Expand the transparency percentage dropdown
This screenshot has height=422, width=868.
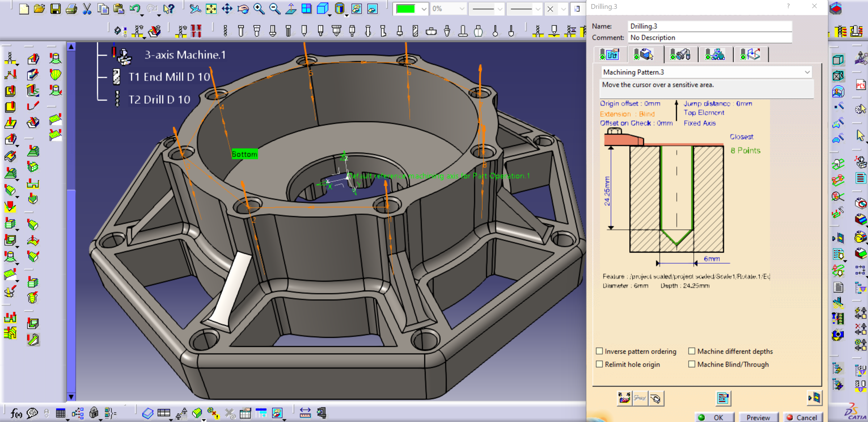pyautogui.click(x=462, y=9)
